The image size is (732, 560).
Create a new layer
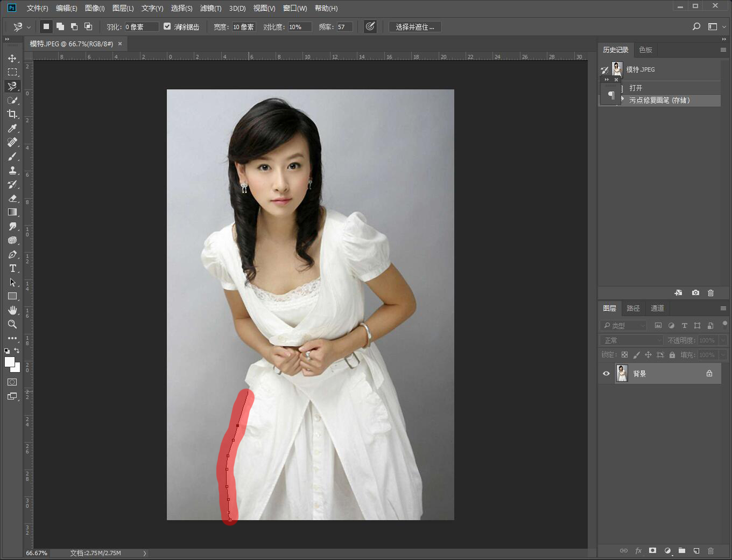pos(696,550)
